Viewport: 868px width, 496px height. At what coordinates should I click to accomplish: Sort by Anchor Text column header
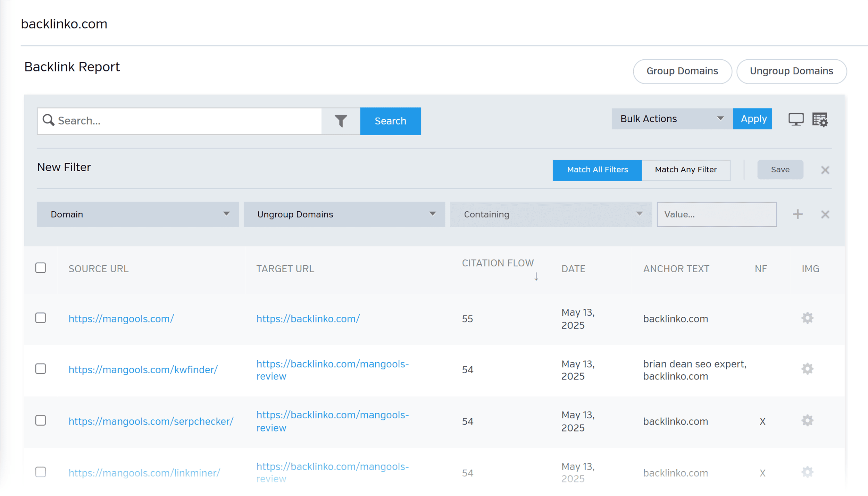676,268
